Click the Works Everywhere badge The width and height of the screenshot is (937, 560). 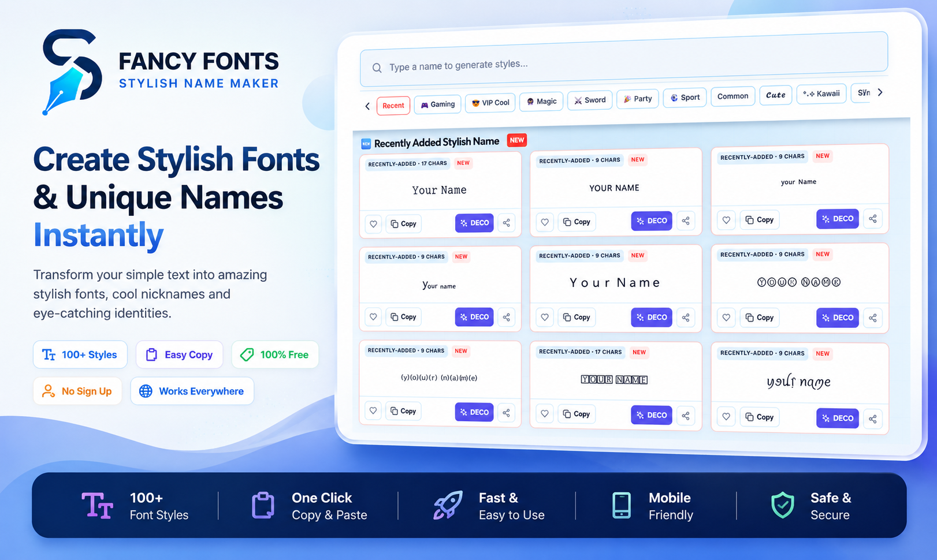192,391
